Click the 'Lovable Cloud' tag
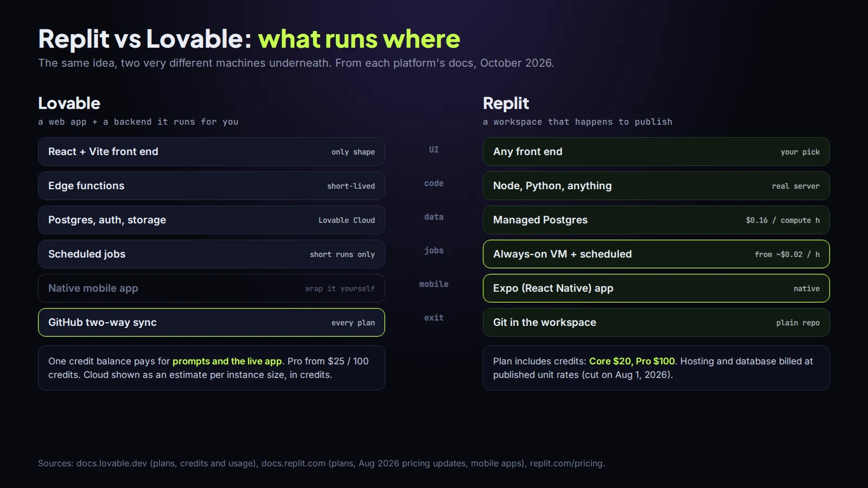 tap(347, 220)
